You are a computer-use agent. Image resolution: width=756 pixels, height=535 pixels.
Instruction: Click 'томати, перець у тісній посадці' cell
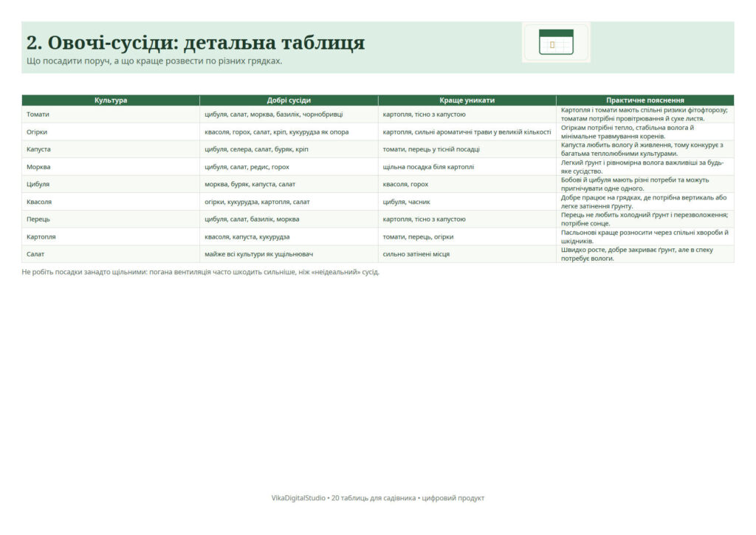pos(467,149)
